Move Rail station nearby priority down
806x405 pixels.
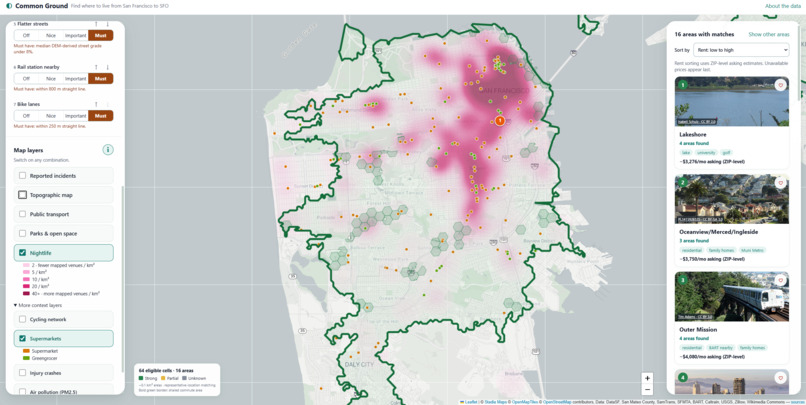107,67
